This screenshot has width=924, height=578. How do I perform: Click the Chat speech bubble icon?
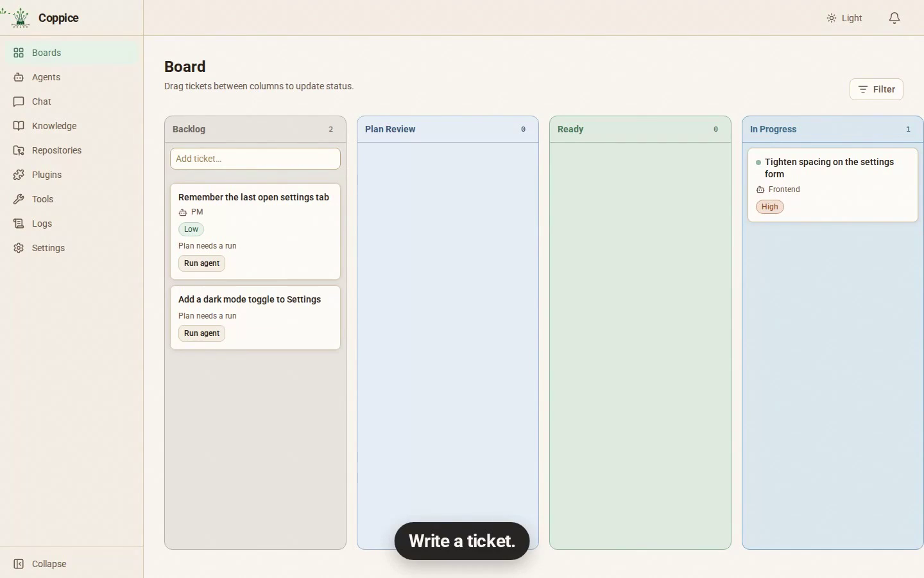(x=19, y=101)
